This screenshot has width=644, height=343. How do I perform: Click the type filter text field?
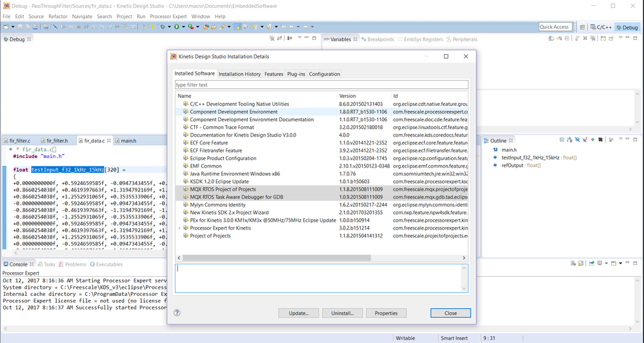click(321, 85)
